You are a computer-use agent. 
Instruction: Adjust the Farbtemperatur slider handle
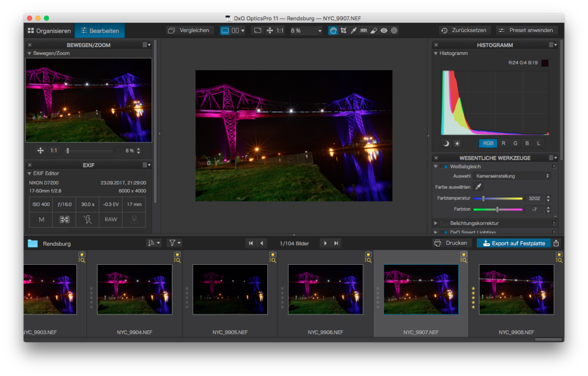pyautogui.click(x=483, y=198)
